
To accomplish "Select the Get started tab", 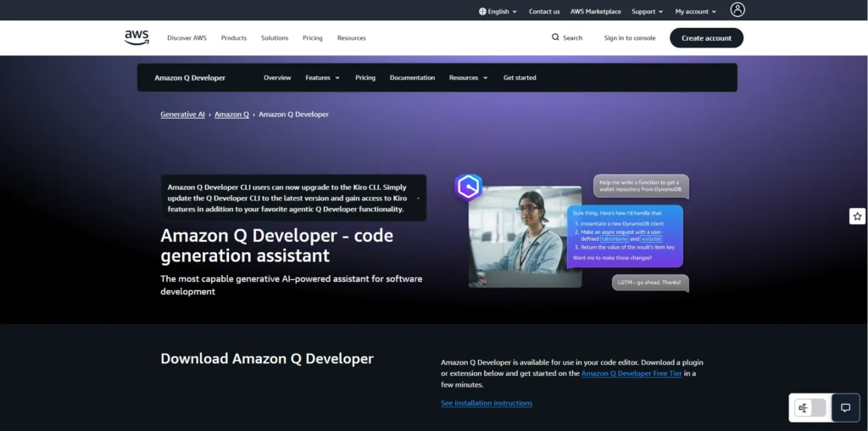I will [x=520, y=77].
